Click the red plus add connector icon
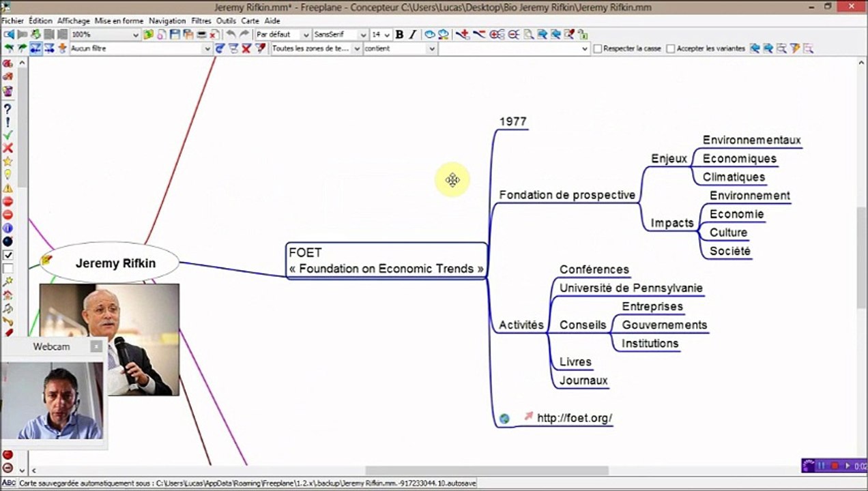868x491 pixels. (x=462, y=34)
